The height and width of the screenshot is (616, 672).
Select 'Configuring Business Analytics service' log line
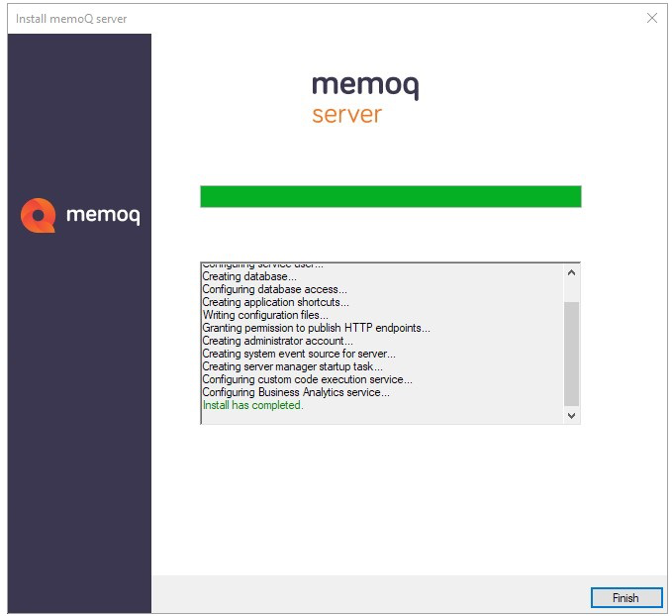pos(296,392)
